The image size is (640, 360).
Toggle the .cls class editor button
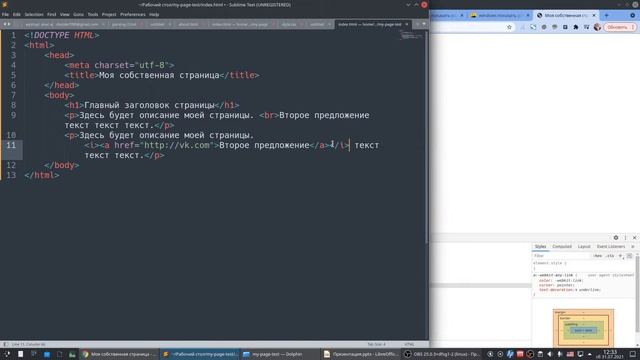tap(610, 256)
